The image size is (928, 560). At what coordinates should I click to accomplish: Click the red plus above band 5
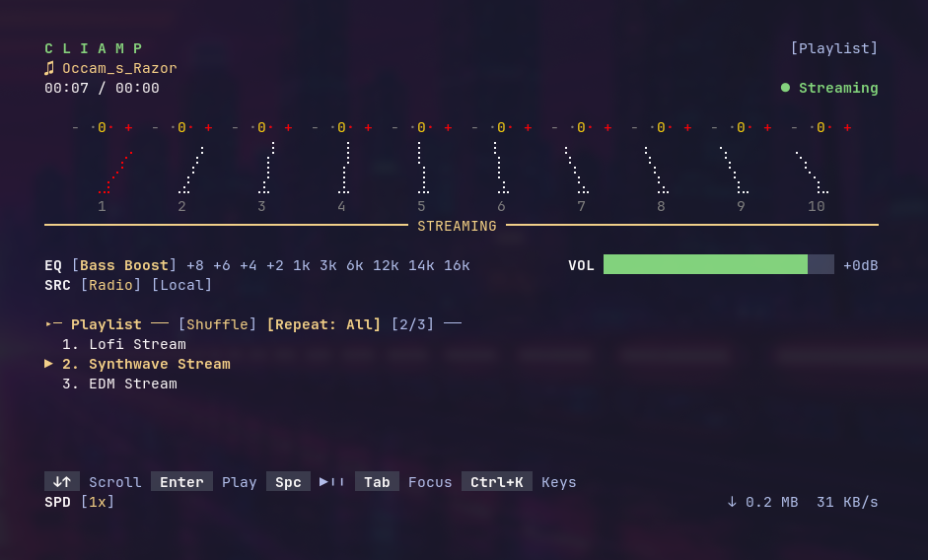(x=448, y=127)
